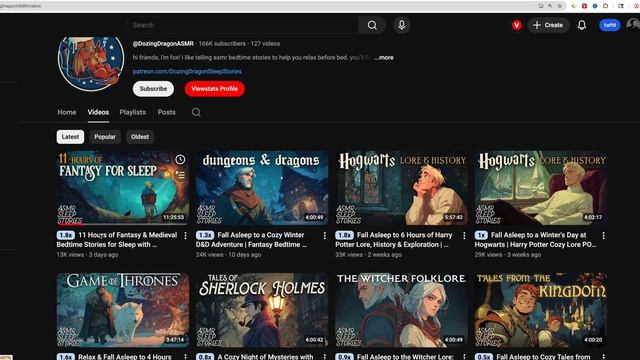Sort videos by Oldest
Screen dimensions: 640x360
point(140,137)
